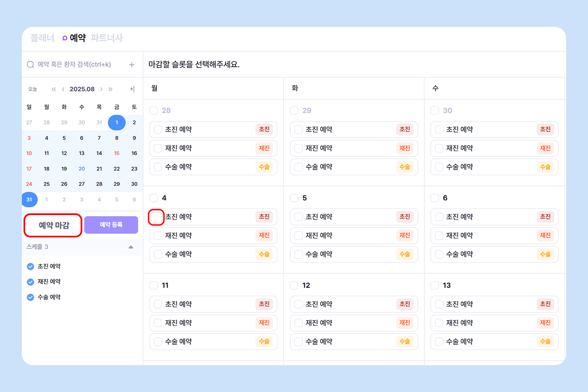Open the 파트너사 tab
This screenshot has height=392, width=588.
point(106,38)
